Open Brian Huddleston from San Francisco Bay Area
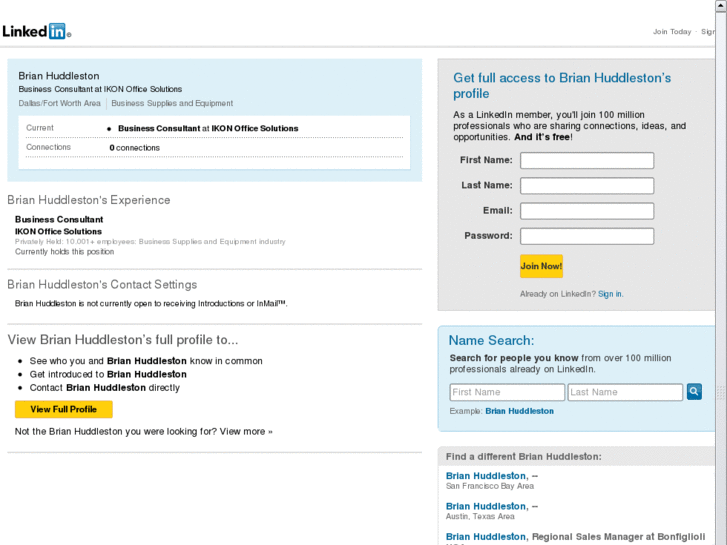Image resolution: width=727 pixels, height=545 pixels. [486, 476]
